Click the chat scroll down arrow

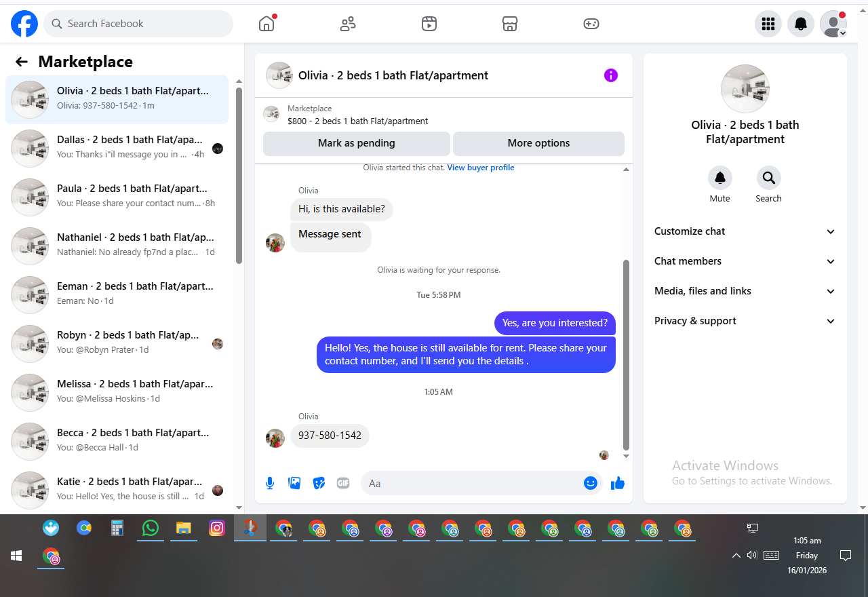(626, 457)
